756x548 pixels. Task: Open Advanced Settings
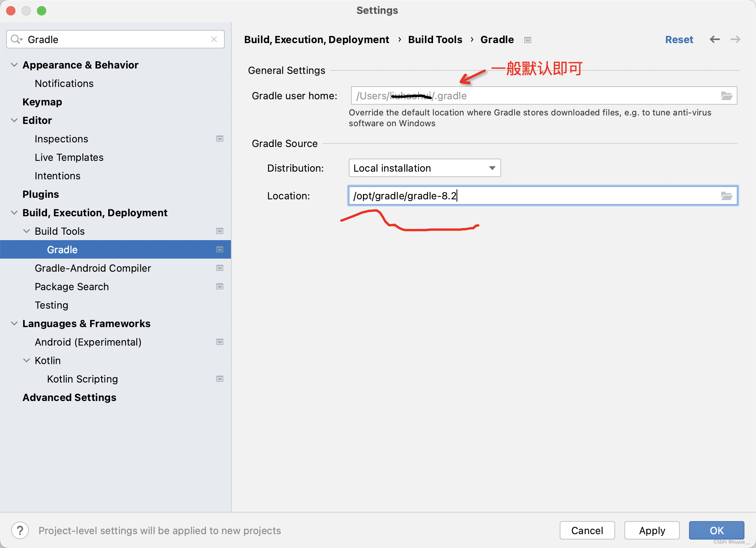point(69,398)
